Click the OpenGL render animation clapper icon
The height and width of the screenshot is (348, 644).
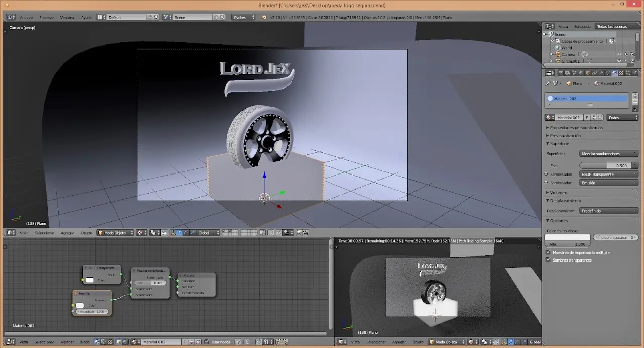(305, 233)
